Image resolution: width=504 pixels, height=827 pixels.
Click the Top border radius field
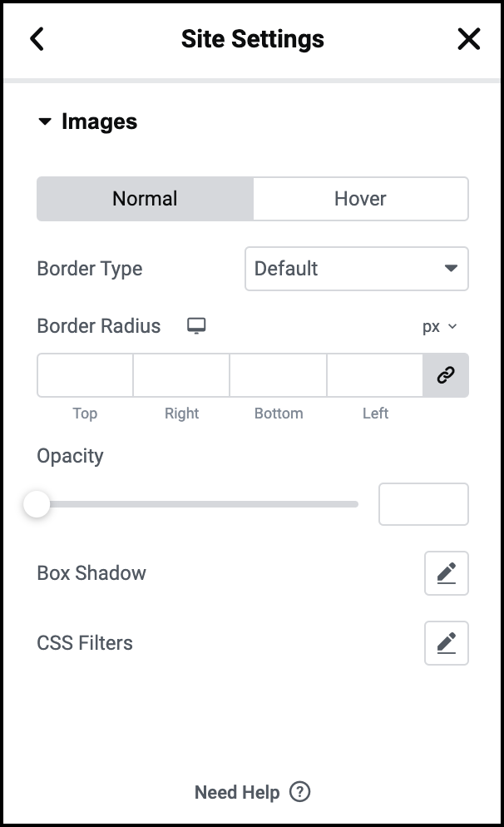click(x=85, y=375)
